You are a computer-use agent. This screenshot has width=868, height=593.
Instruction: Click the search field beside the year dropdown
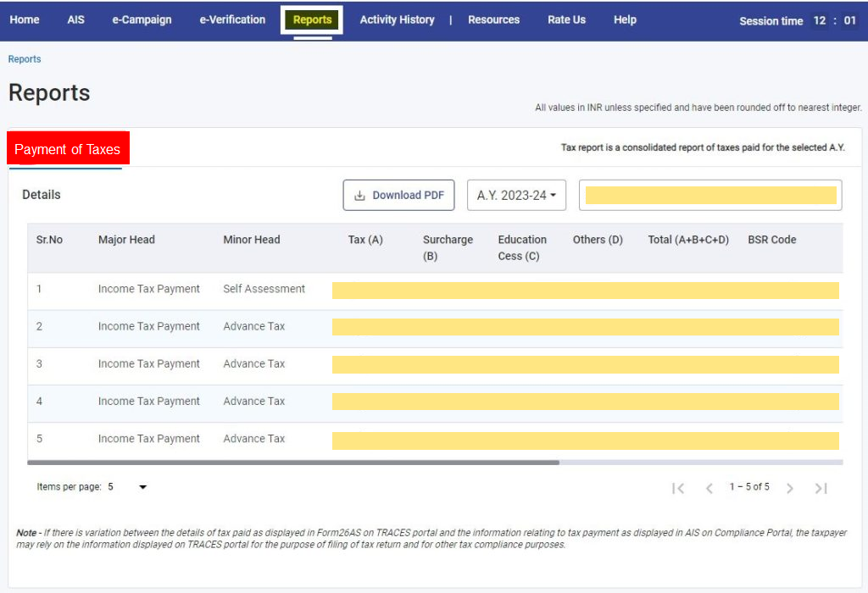(710, 195)
